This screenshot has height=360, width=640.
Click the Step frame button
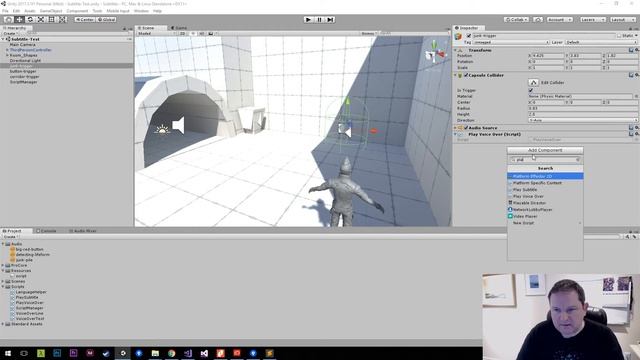(330, 20)
